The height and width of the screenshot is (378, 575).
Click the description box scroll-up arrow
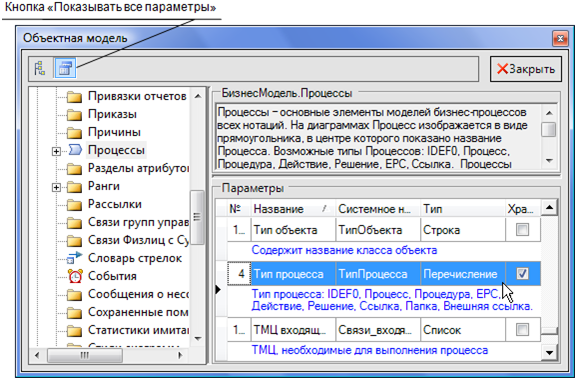[x=549, y=113]
